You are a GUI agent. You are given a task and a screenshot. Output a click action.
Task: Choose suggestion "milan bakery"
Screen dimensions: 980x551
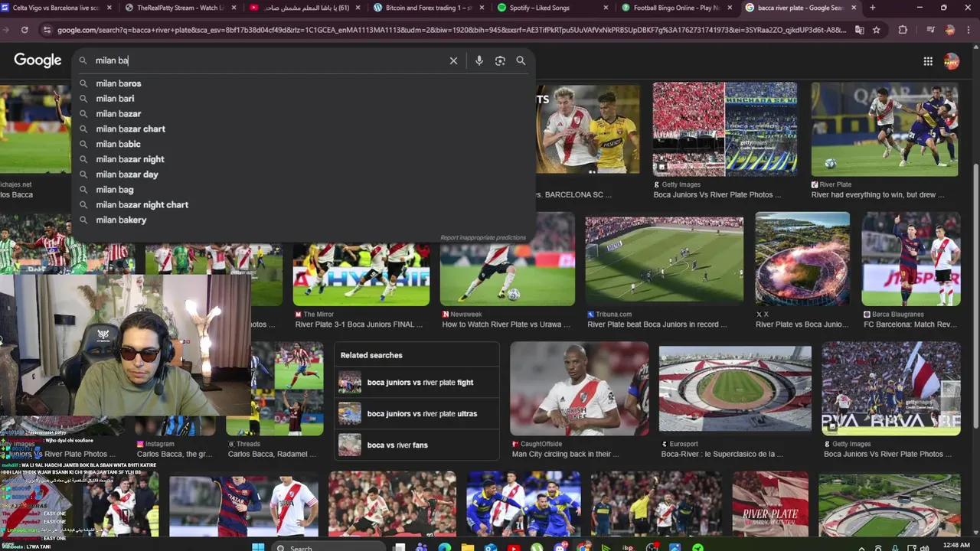point(303,220)
